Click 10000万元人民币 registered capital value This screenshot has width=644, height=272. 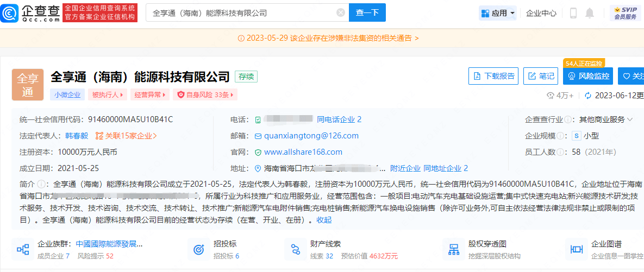[x=87, y=152]
